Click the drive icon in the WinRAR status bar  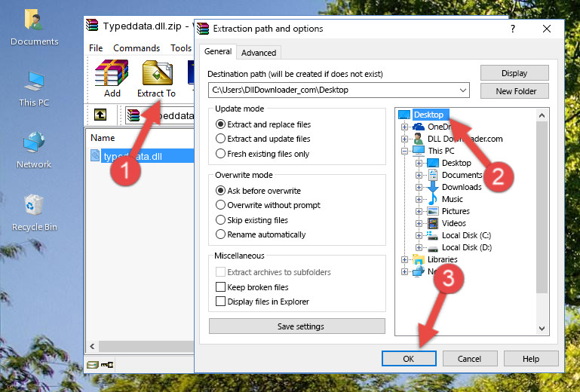click(93, 365)
